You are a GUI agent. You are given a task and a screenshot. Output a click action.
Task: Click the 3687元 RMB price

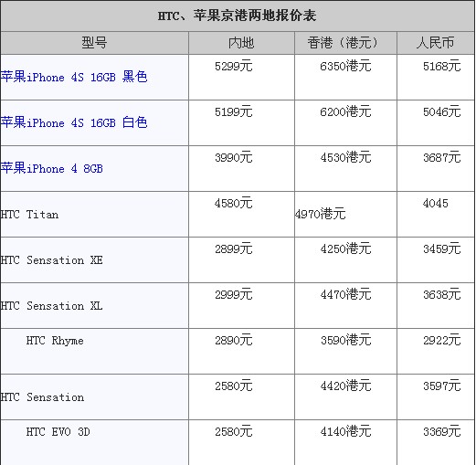(442, 157)
